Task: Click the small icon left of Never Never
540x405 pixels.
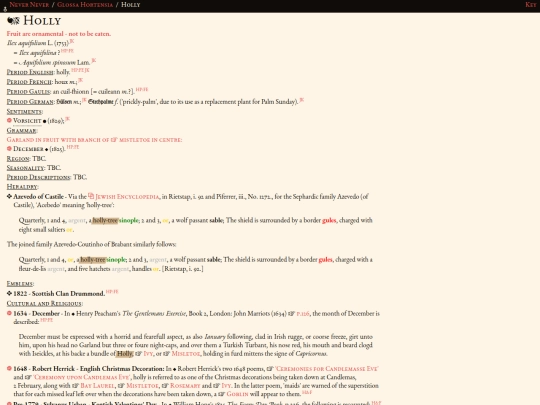Action: (x=5, y=9)
